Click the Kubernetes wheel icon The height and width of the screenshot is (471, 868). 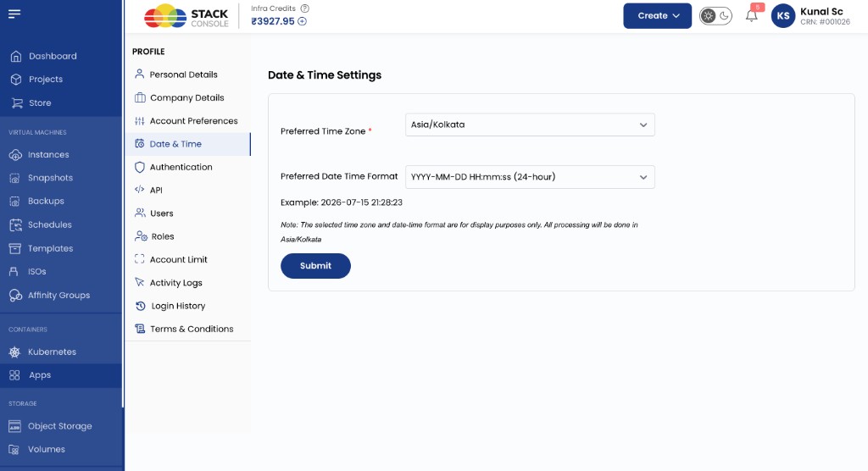[x=15, y=352]
